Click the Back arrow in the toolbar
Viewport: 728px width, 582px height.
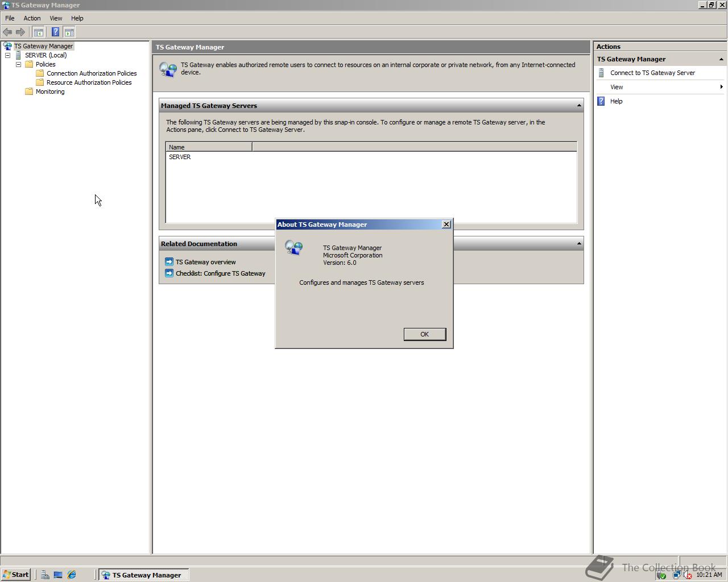7,32
